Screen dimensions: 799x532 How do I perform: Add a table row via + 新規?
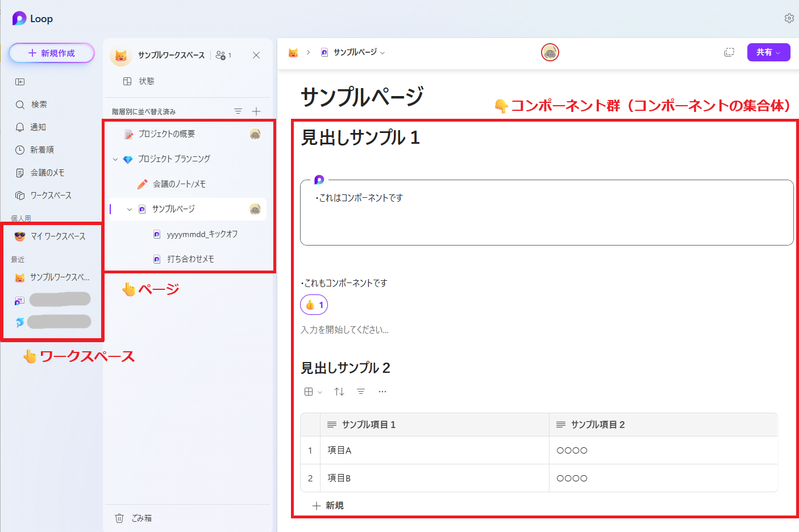328,505
